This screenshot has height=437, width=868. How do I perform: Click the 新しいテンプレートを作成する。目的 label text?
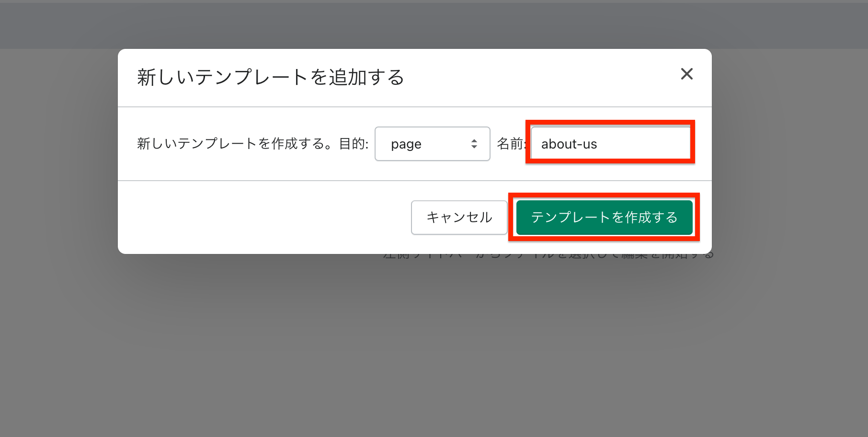click(252, 144)
